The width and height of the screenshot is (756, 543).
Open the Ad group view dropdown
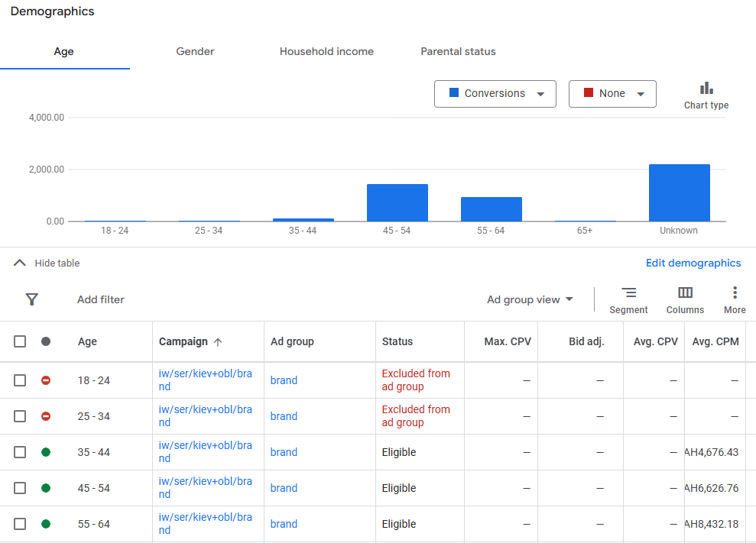click(x=530, y=299)
